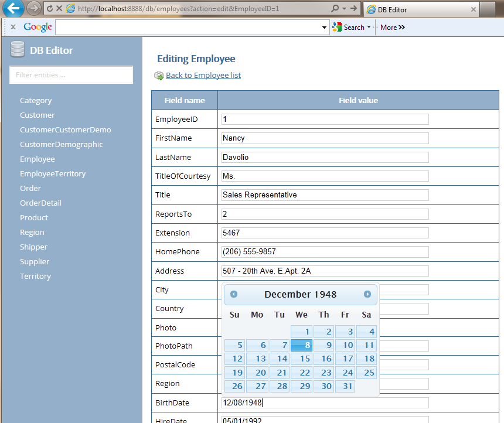Click the browser Forward arrow button

33,9
